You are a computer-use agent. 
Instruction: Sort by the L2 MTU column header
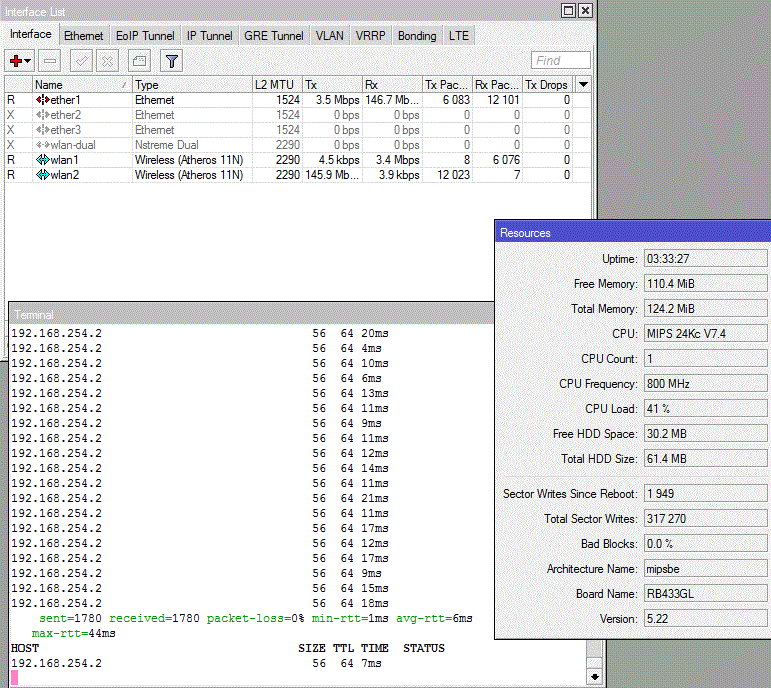277,85
